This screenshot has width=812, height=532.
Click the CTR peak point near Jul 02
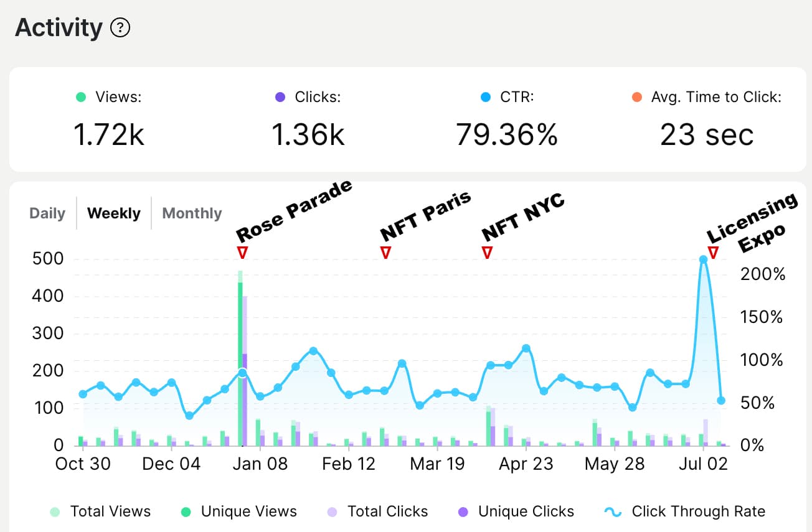703,259
